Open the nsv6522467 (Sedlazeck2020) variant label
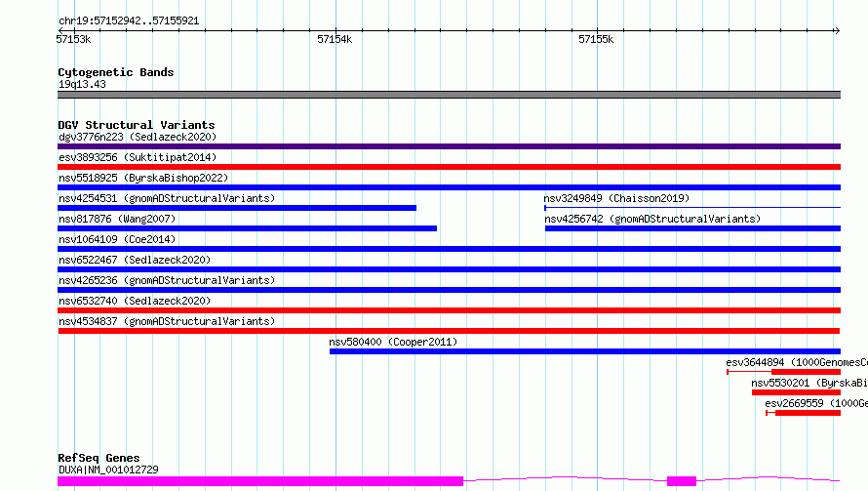The height and width of the screenshot is (491, 868). tap(135, 260)
